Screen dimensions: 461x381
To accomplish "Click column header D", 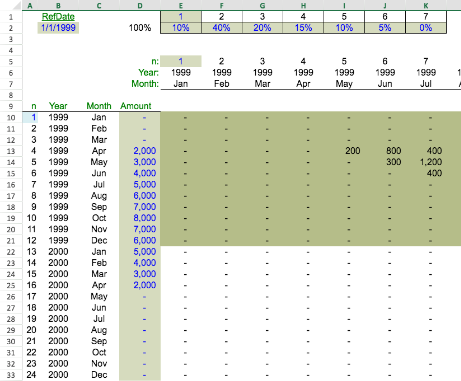I will pyautogui.click(x=140, y=5).
